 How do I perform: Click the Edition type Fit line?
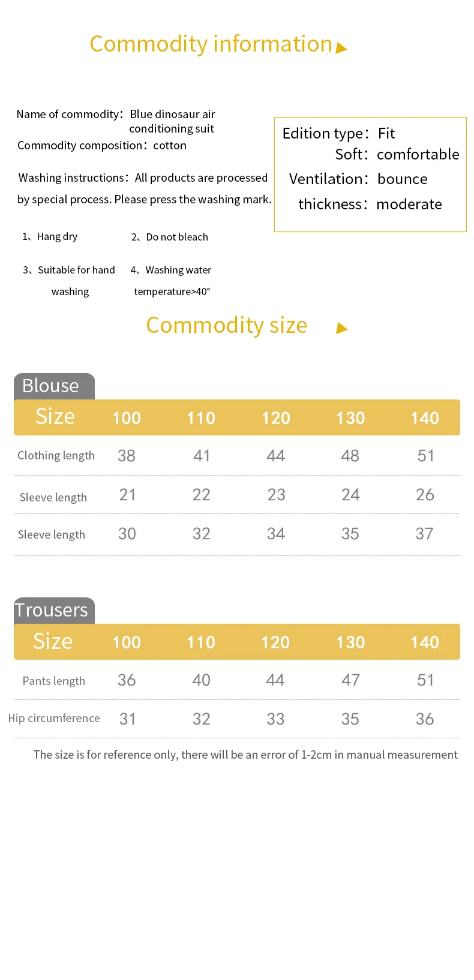click(x=339, y=133)
